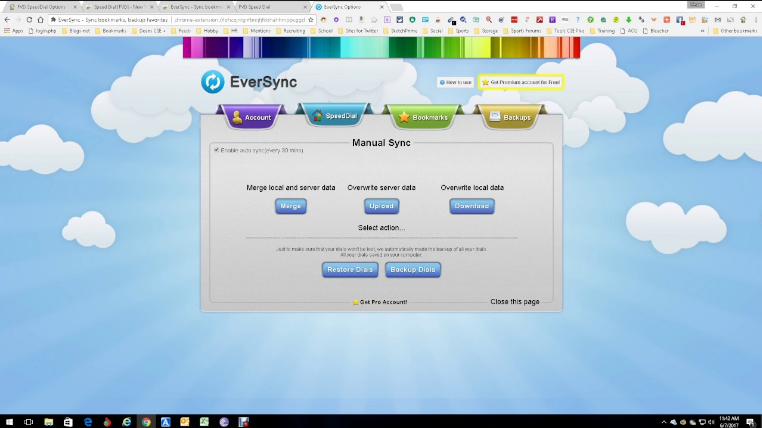Click the taskbar clock showing the date
Screen dimensions: 762x428
(x=729, y=422)
